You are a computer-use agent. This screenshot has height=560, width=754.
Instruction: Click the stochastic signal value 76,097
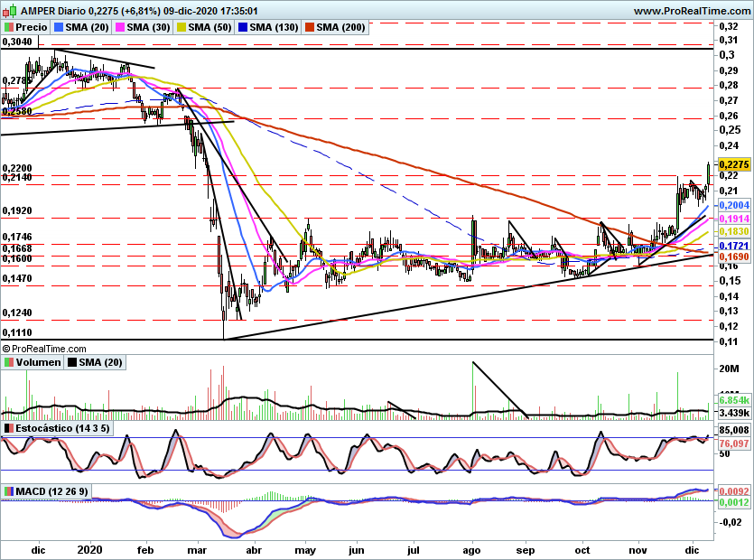tap(734, 443)
